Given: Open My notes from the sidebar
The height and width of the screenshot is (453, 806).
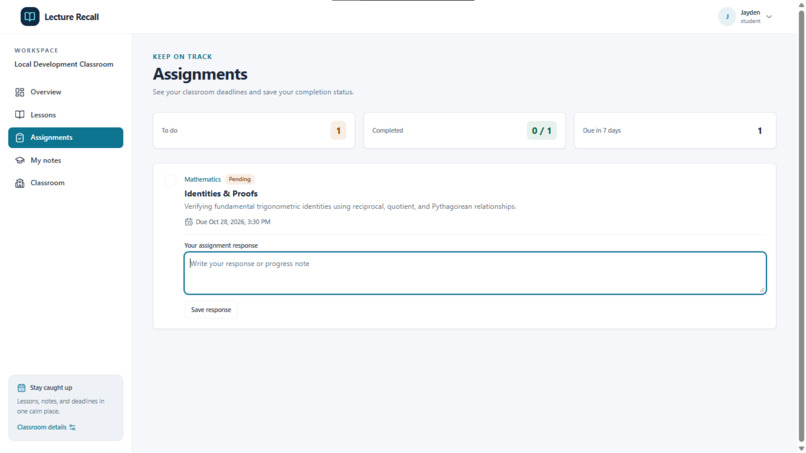Looking at the screenshot, I should [x=65, y=160].
